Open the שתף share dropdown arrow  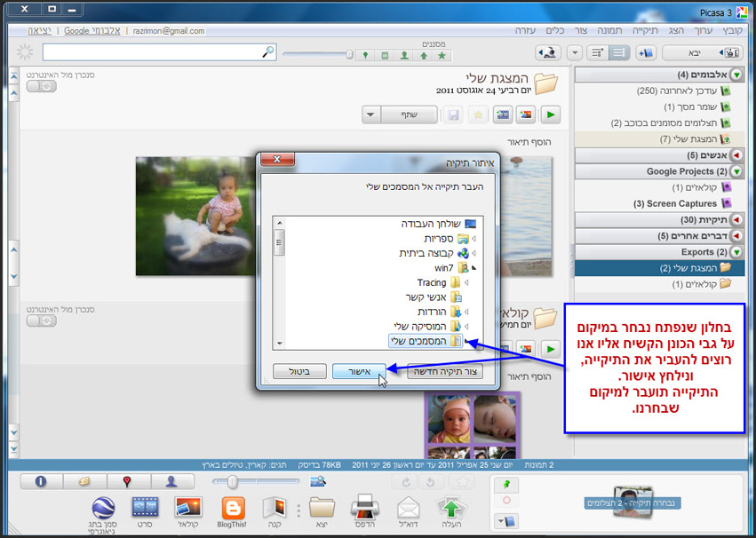click(x=370, y=115)
